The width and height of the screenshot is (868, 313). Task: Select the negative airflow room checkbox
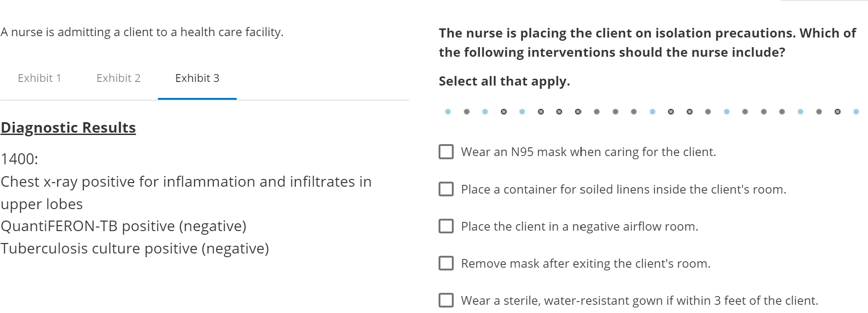pyautogui.click(x=446, y=226)
